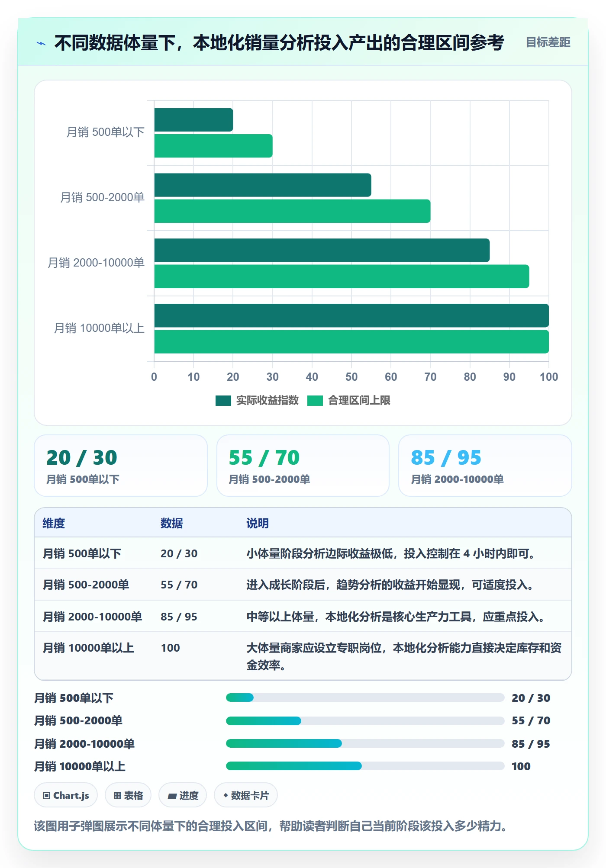606x868 pixels.
Task: Open the 20 / 30 data card
Action: (121, 466)
